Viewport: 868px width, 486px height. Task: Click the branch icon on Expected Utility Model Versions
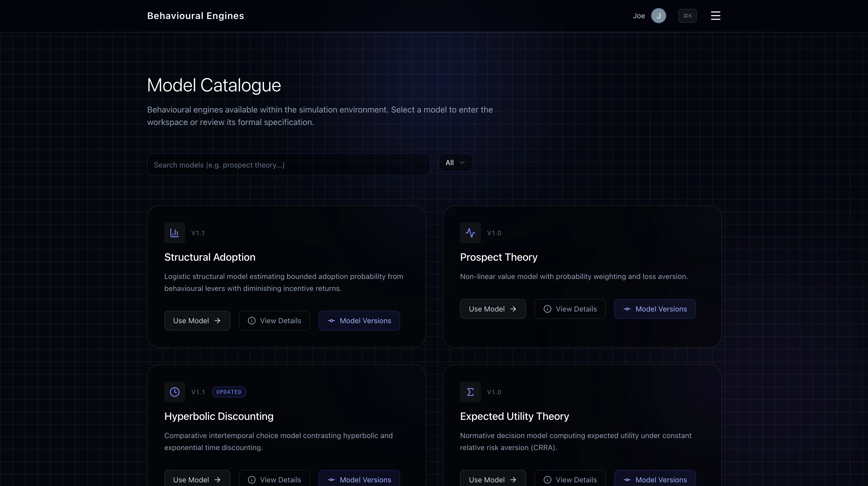tap(627, 479)
